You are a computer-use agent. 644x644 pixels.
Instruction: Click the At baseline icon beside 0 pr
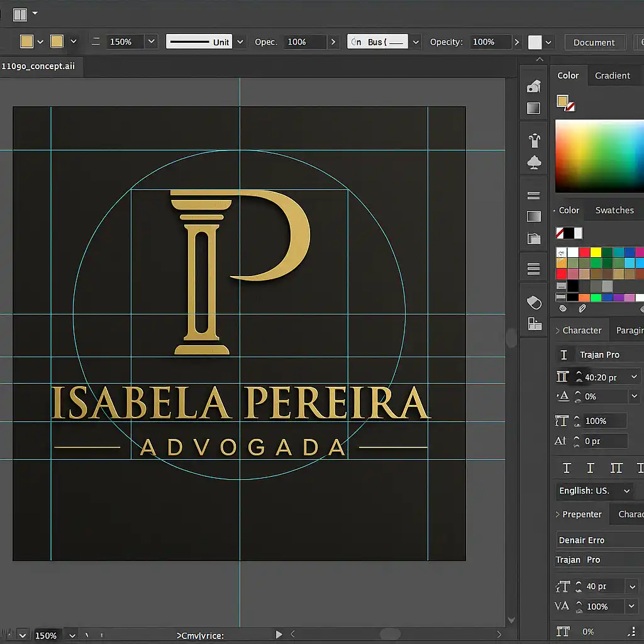tap(560, 441)
